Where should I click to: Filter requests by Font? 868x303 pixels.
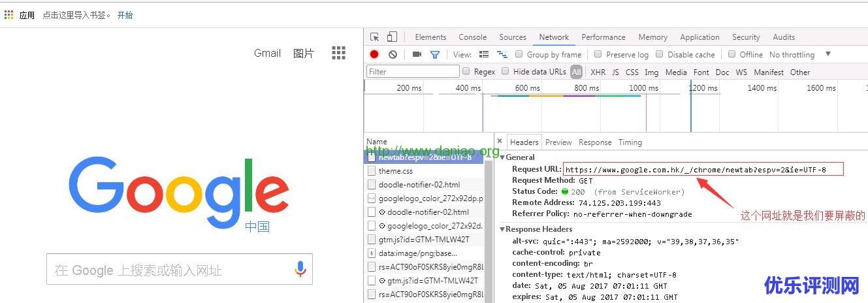[701, 72]
